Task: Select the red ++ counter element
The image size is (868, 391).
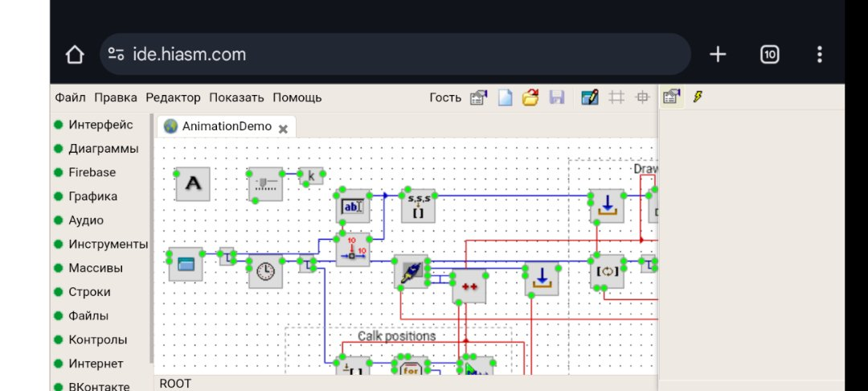Action: tap(469, 286)
